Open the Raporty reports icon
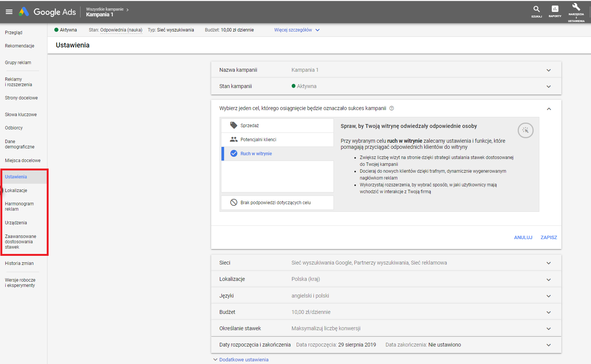 point(555,9)
